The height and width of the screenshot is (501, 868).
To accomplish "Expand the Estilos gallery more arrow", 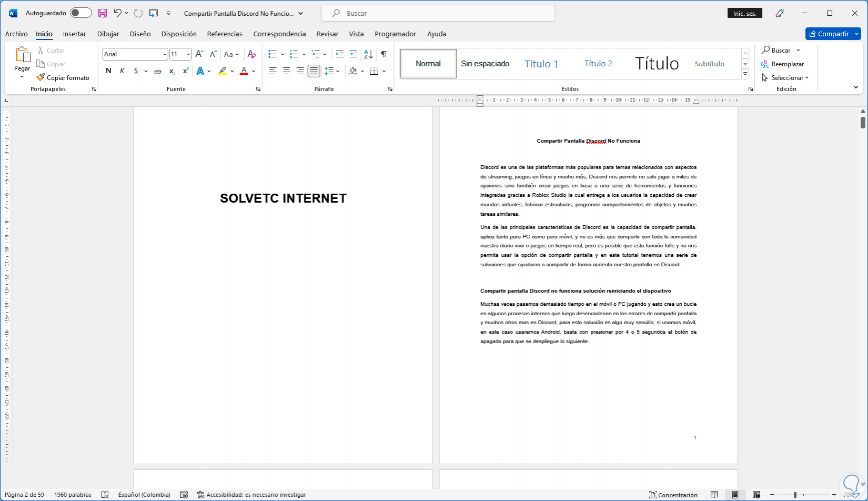I will (745, 74).
